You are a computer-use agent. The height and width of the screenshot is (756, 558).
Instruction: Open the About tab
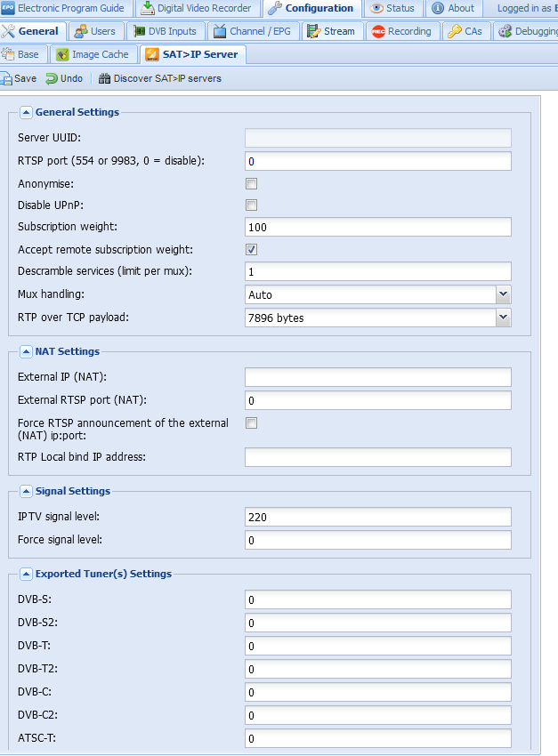(453, 8)
